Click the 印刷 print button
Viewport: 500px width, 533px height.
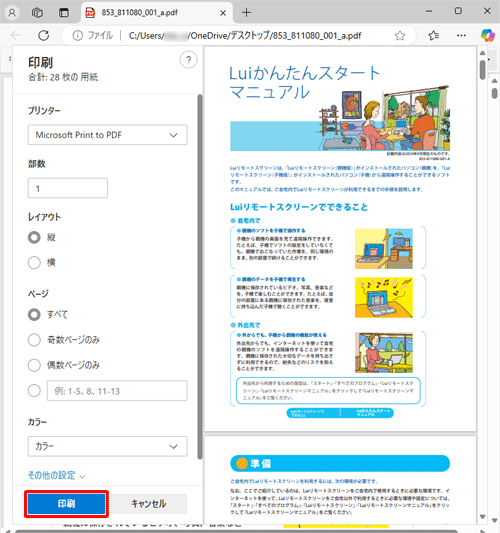pos(67,504)
